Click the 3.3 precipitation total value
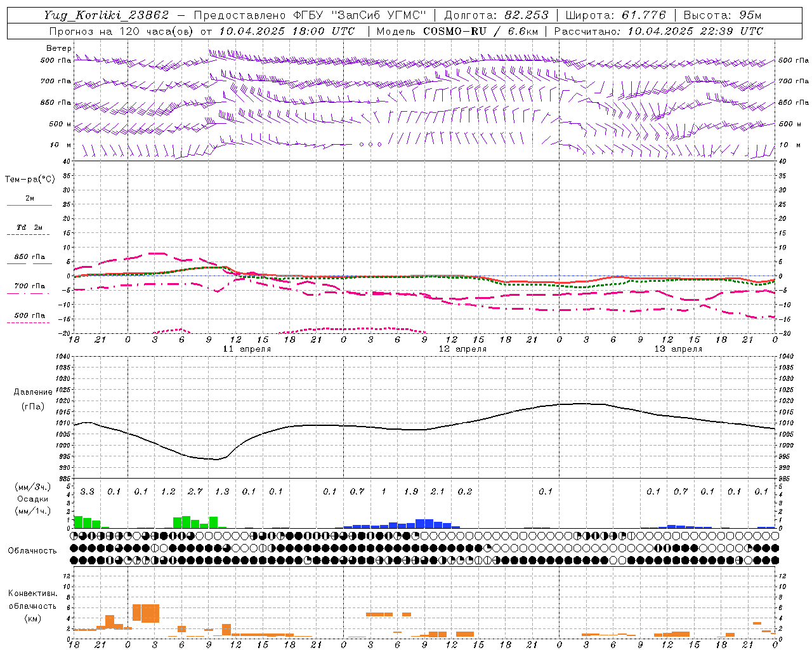Viewport: 812px width, 650px height. click(x=88, y=491)
